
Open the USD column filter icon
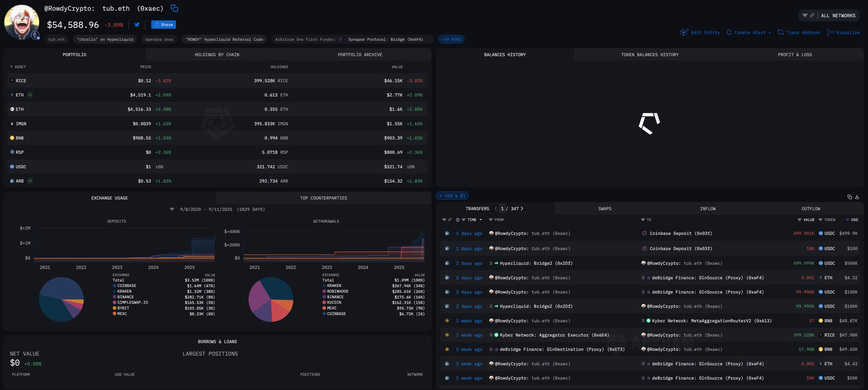(x=847, y=220)
